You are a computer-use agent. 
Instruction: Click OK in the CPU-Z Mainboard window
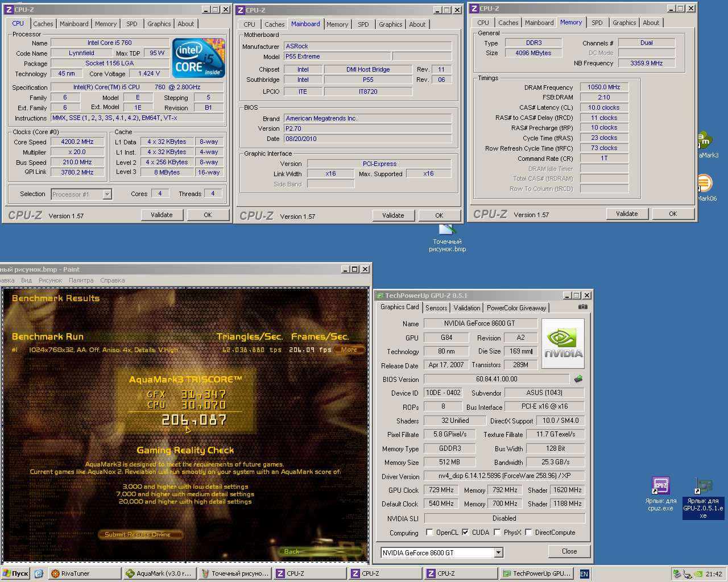pos(439,215)
